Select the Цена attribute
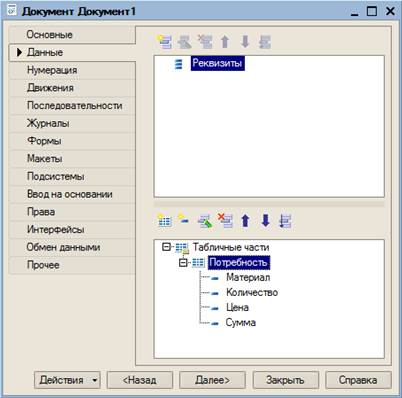 (x=237, y=307)
